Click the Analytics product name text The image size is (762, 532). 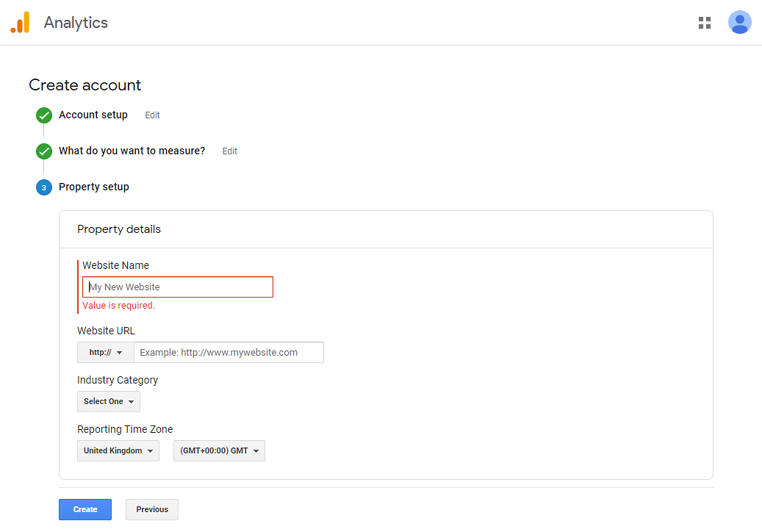click(x=76, y=23)
